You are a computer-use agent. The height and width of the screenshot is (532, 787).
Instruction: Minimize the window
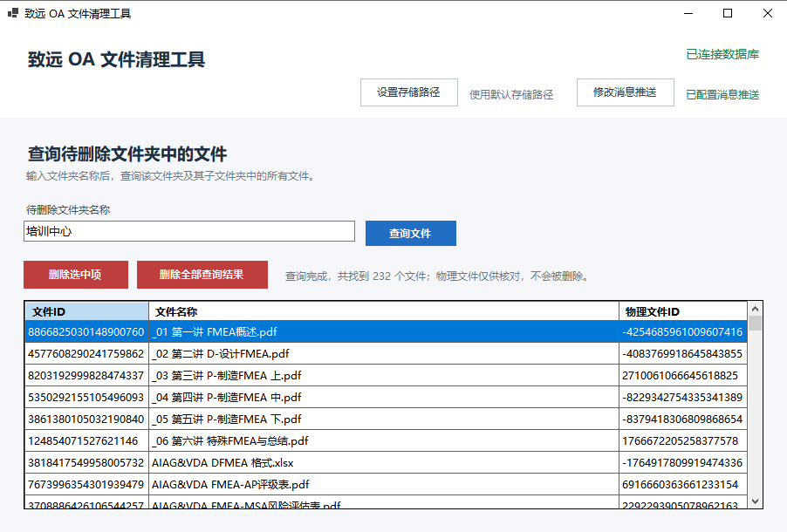pyautogui.click(x=688, y=14)
